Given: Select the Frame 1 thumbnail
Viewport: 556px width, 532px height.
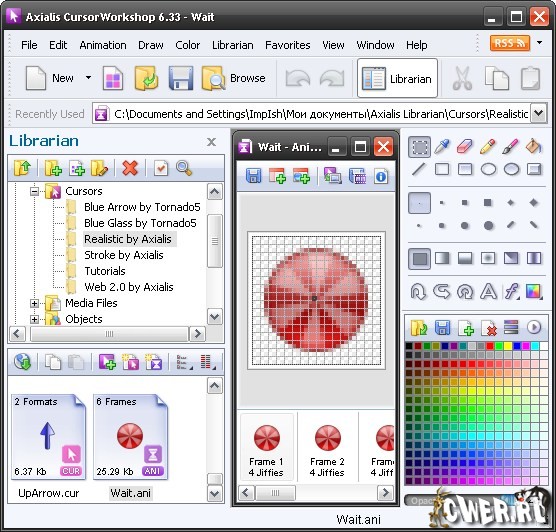Looking at the screenshot, I should [267, 448].
